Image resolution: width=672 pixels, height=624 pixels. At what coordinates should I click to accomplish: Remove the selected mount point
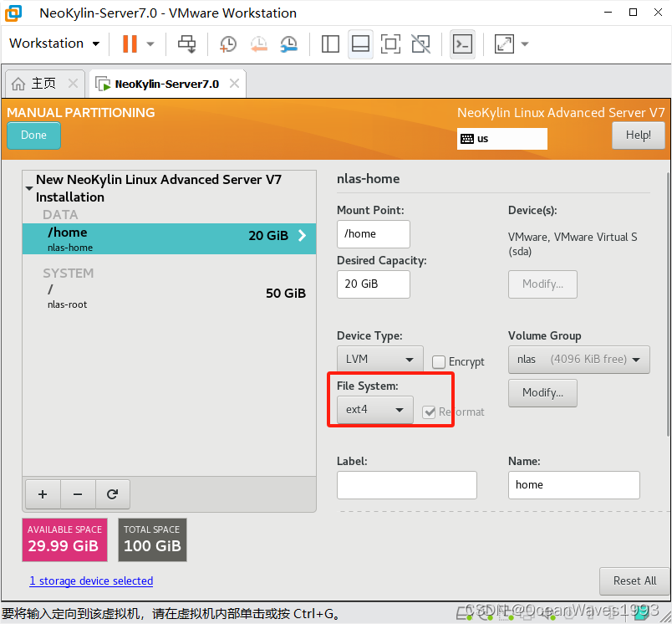pos(78,494)
